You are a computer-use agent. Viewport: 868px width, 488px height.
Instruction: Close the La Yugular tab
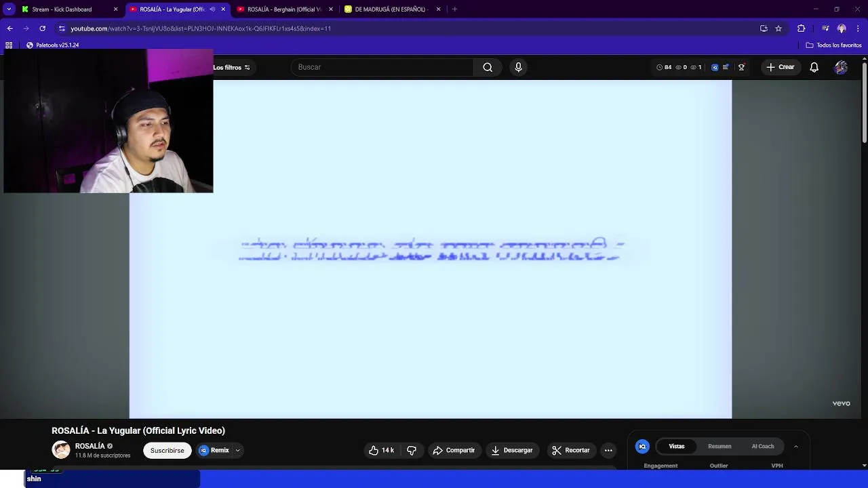tap(223, 9)
